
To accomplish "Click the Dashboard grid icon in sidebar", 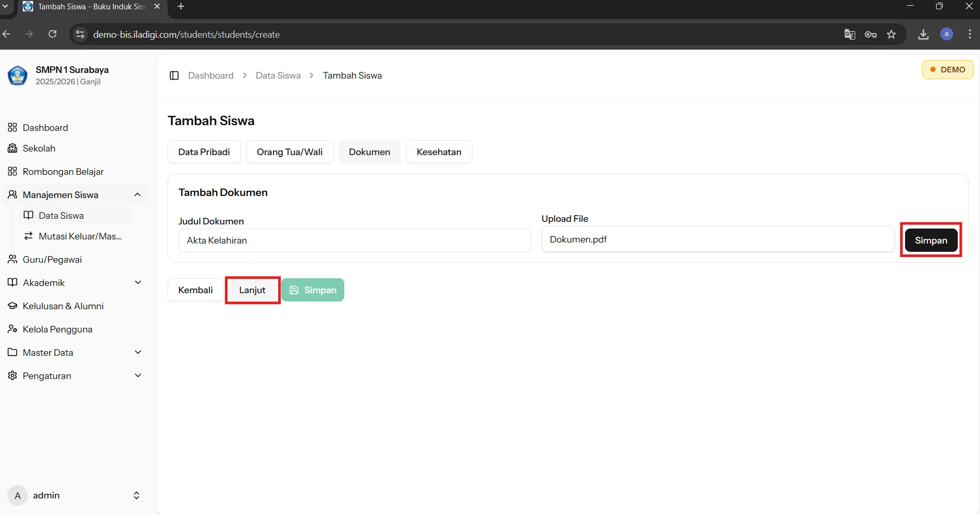I will coord(12,127).
